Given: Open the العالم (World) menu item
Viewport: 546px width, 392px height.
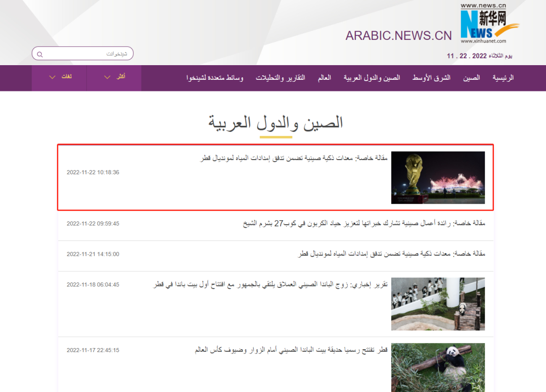Looking at the screenshot, I should (x=325, y=78).
